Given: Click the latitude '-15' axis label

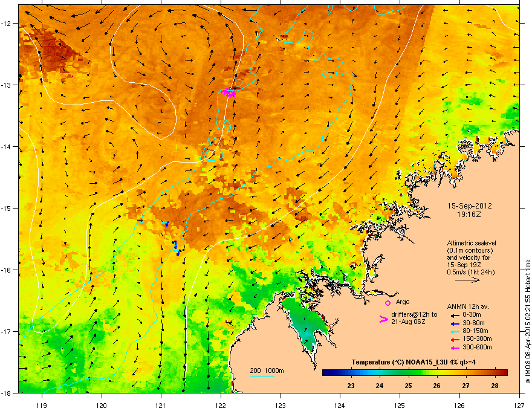Looking at the screenshot, I should tap(7, 208).
